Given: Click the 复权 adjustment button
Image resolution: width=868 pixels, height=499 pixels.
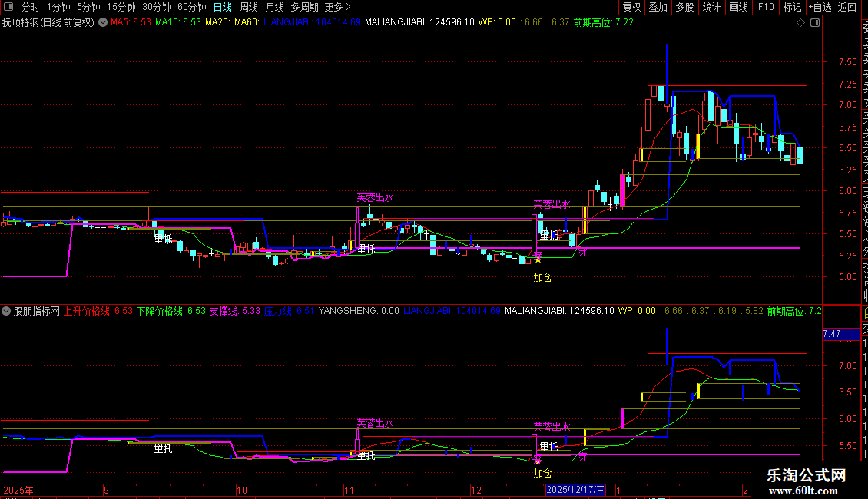Looking at the screenshot, I should [x=631, y=7].
